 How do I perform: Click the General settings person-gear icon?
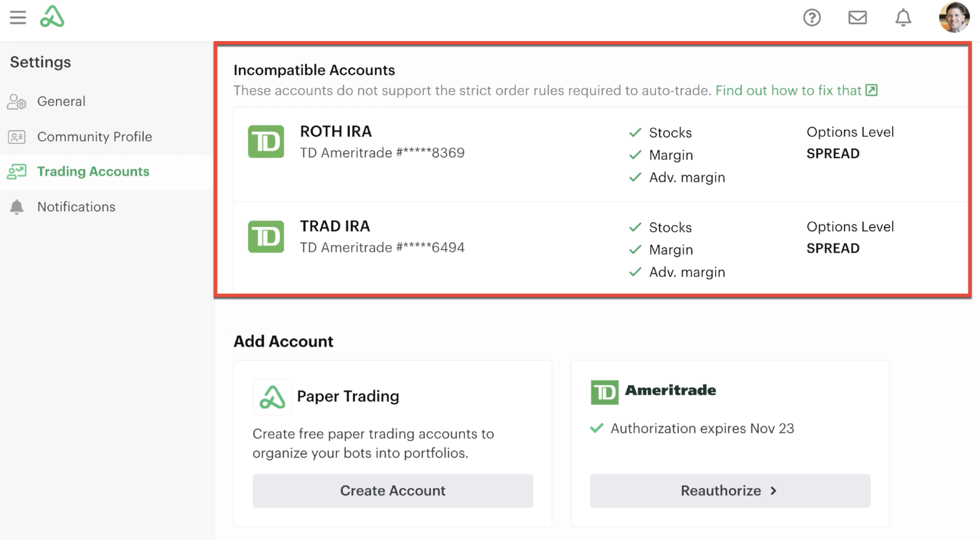[17, 102]
